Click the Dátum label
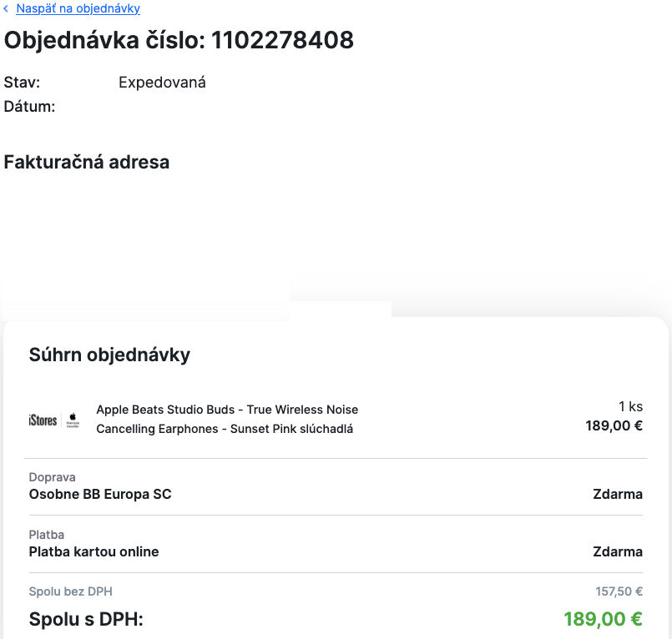672x639 pixels. (29, 107)
